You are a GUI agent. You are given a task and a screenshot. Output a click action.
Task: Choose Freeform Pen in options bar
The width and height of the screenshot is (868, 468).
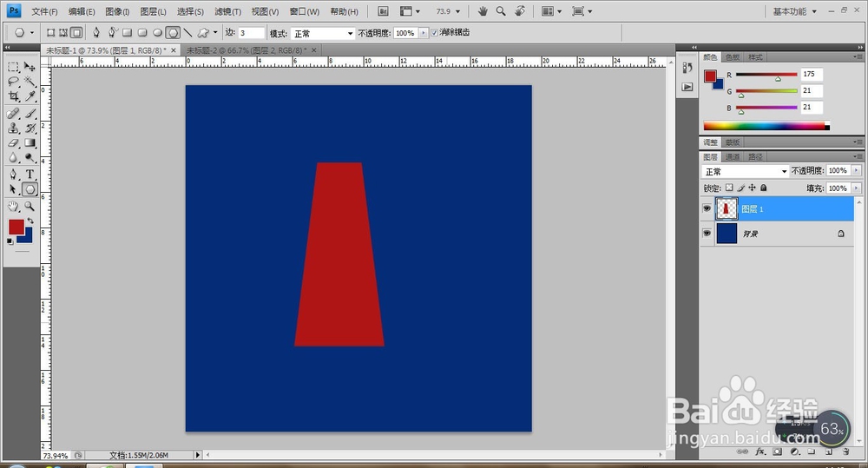112,33
